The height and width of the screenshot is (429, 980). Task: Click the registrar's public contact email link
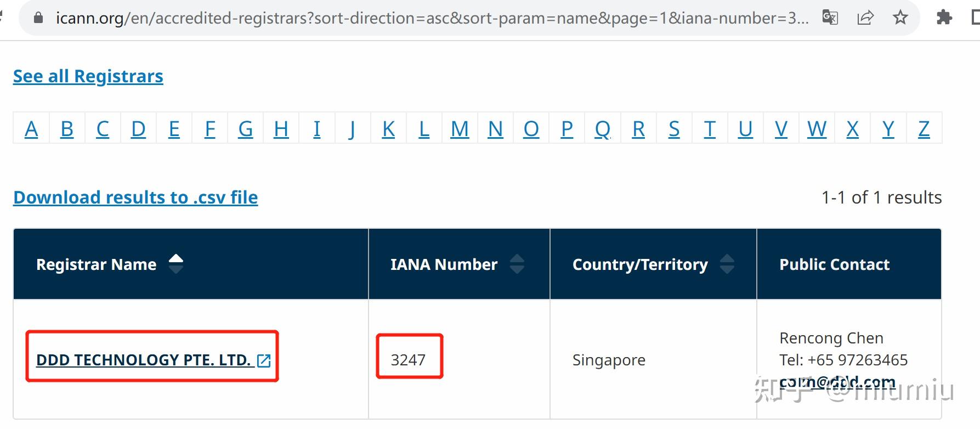click(x=837, y=382)
